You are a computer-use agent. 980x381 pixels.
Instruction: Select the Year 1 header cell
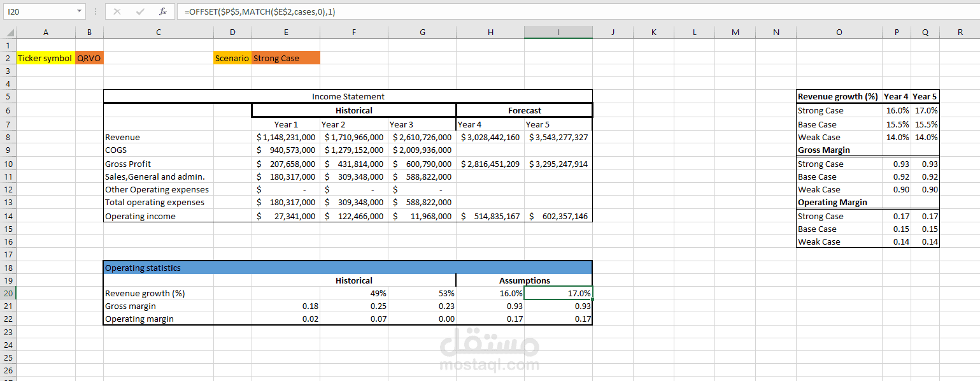click(x=286, y=124)
